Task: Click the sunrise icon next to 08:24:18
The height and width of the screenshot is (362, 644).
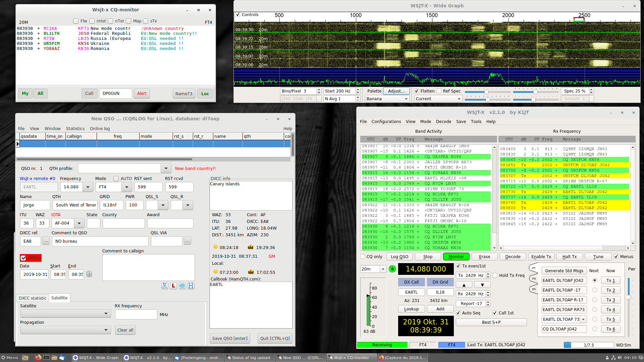Action: (x=216, y=247)
